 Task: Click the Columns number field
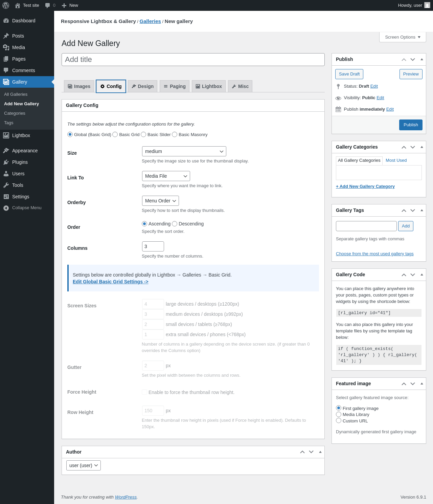(153, 246)
